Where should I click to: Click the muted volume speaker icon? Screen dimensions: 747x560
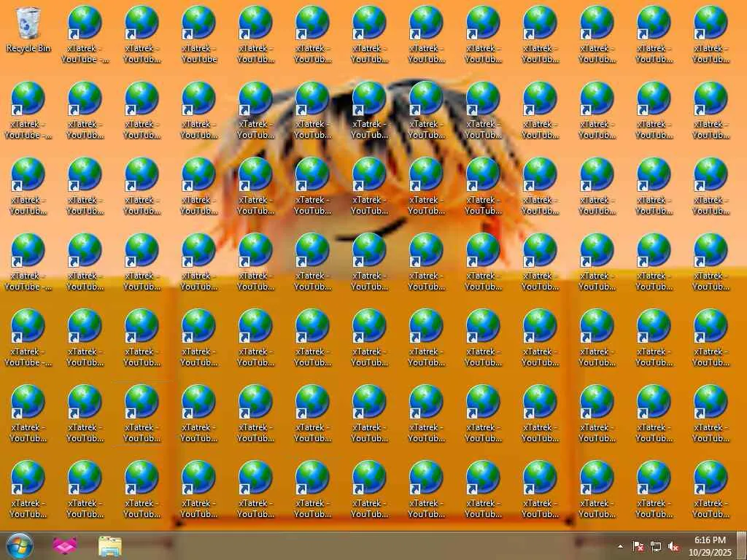[x=673, y=546]
